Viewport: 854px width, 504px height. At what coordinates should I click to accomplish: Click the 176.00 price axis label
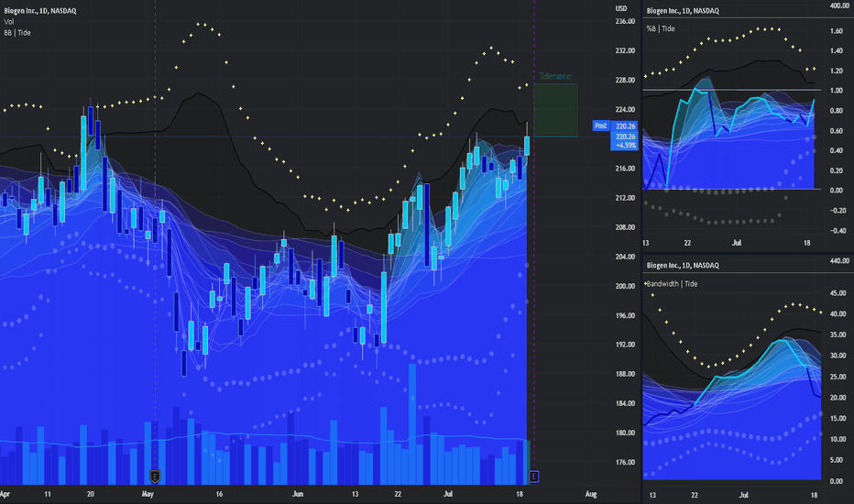[x=625, y=463]
